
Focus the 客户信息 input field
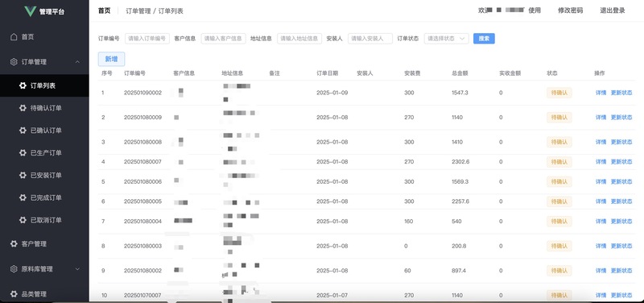tap(223, 38)
